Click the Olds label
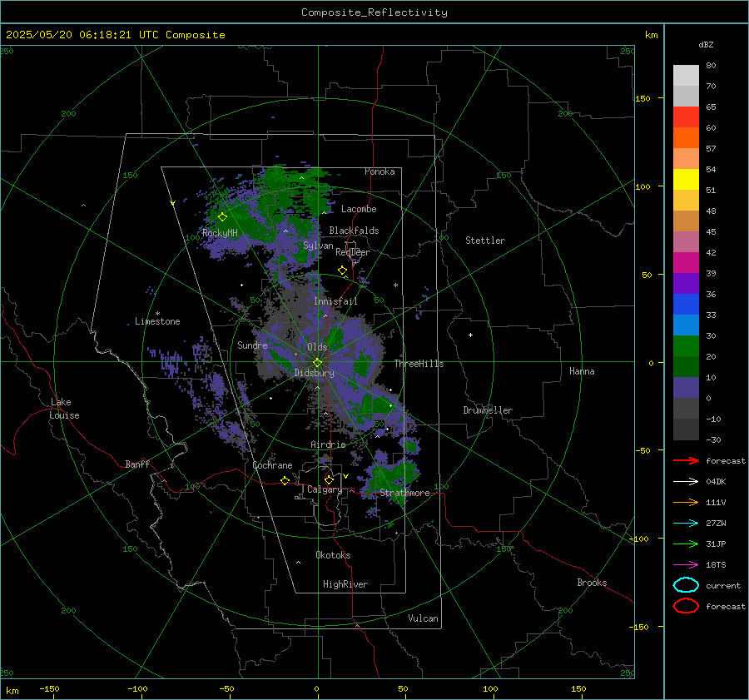 (317, 347)
